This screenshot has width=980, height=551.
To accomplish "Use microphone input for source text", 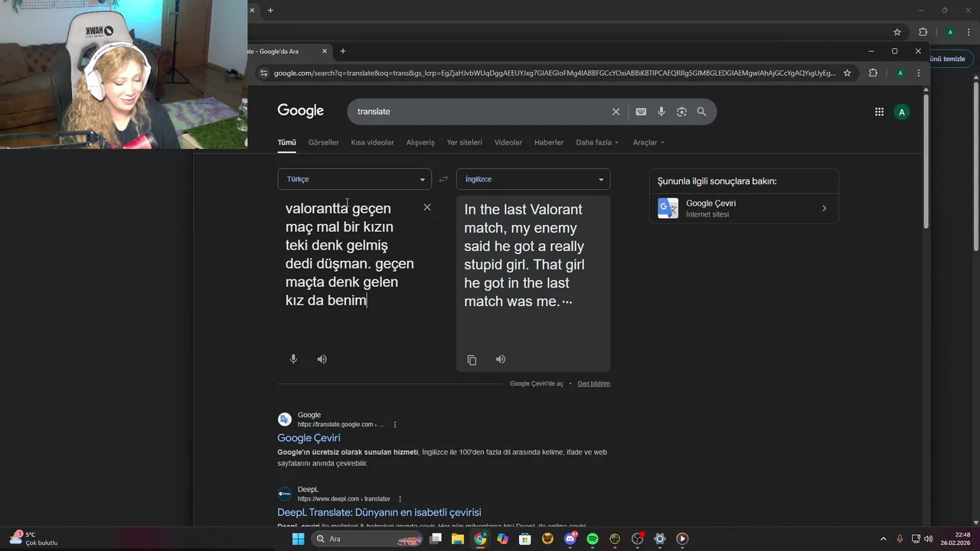I will (293, 359).
